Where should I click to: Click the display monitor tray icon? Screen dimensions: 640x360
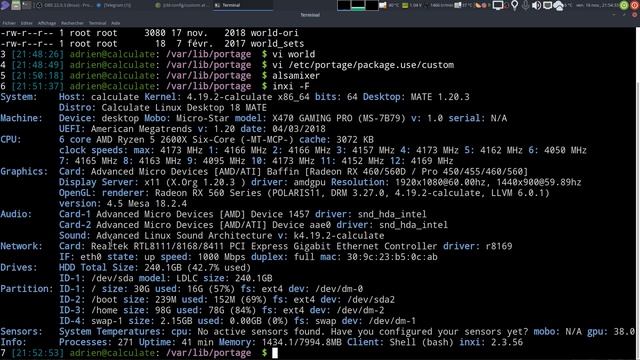(x=498, y=5)
